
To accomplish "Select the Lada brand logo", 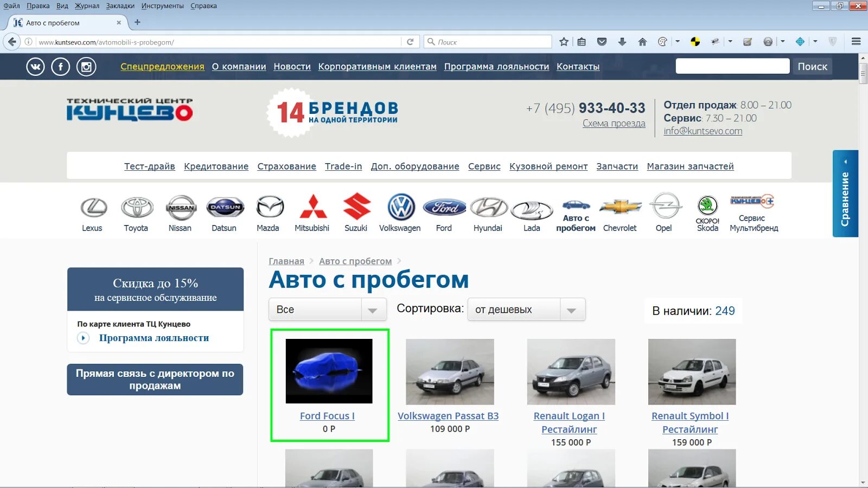I will pos(532,210).
